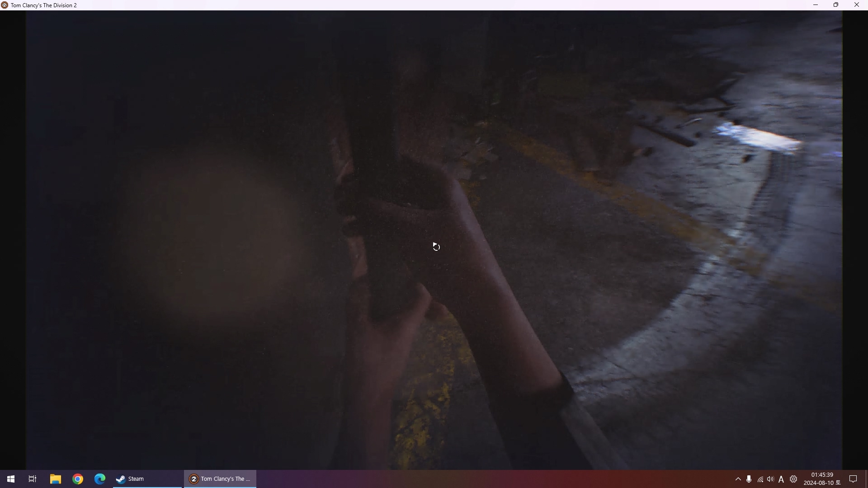Click Show Desktop sliver at taskbar edge
Screen dimensions: 868x488
click(x=866, y=479)
